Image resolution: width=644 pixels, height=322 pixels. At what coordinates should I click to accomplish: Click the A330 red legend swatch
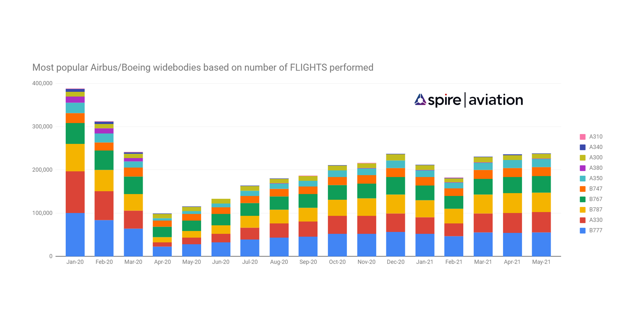click(x=582, y=220)
